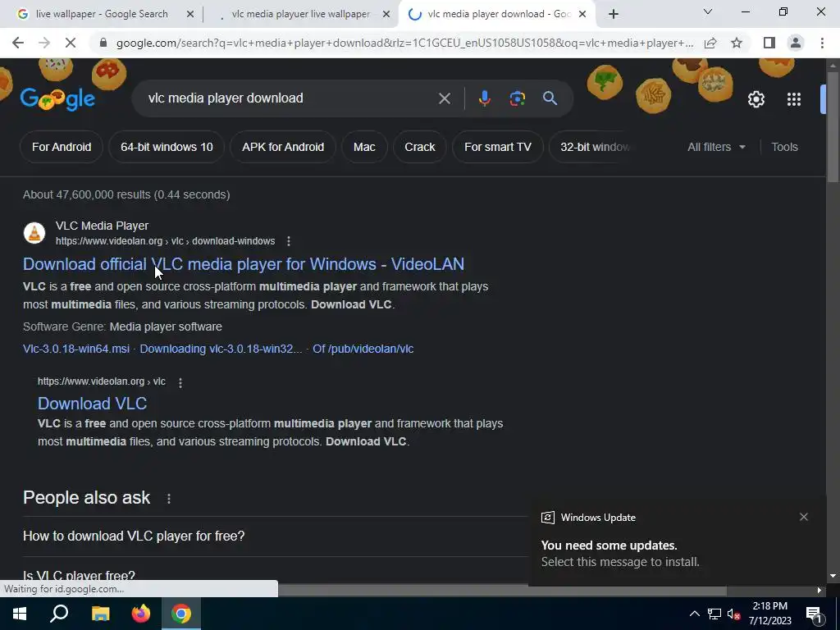Dismiss the Windows Update notification
The height and width of the screenshot is (630, 840).
pyautogui.click(x=804, y=517)
